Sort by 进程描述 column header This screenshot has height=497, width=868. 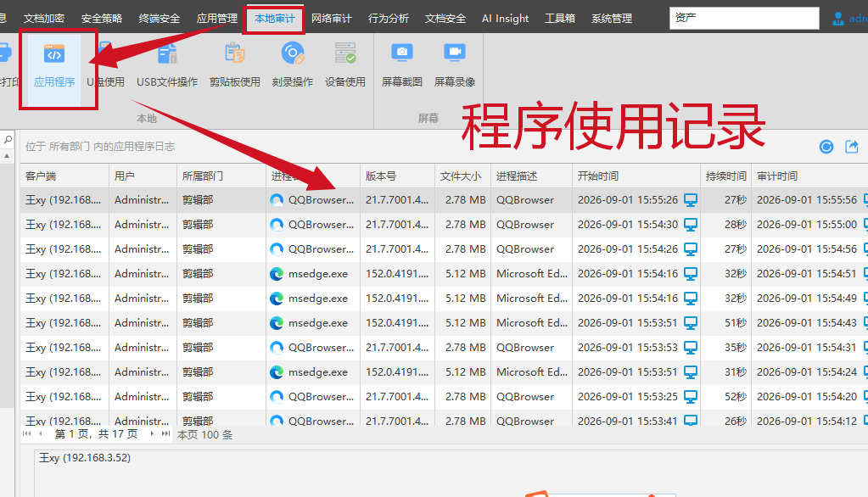click(x=531, y=176)
